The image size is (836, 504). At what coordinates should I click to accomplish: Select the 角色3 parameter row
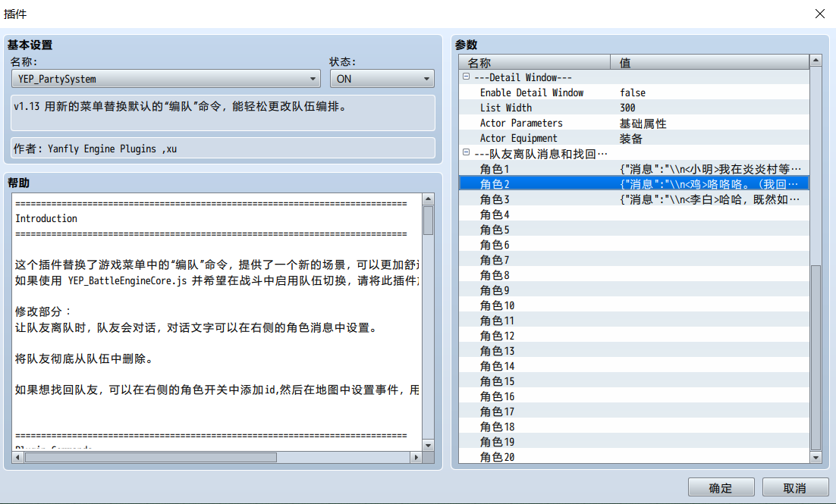tap(634, 199)
